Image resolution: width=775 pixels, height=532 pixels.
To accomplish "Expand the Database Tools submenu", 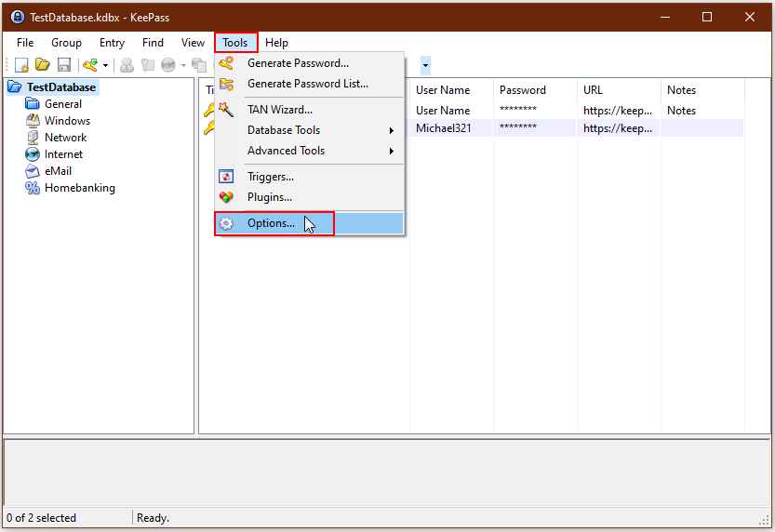I will click(310, 130).
